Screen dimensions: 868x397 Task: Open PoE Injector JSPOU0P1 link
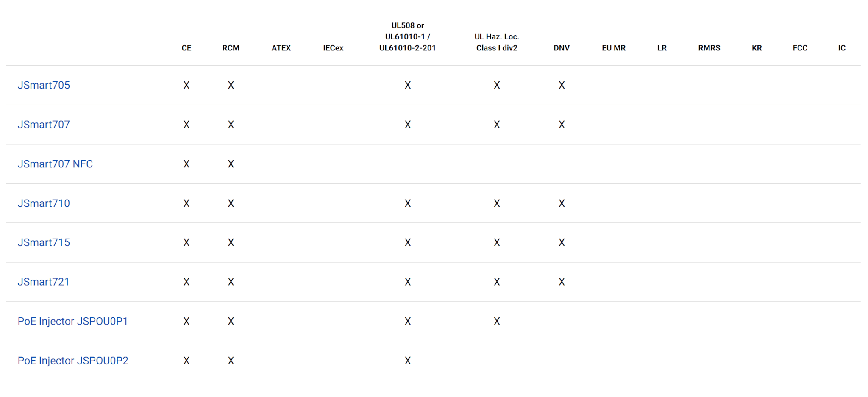click(x=72, y=321)
